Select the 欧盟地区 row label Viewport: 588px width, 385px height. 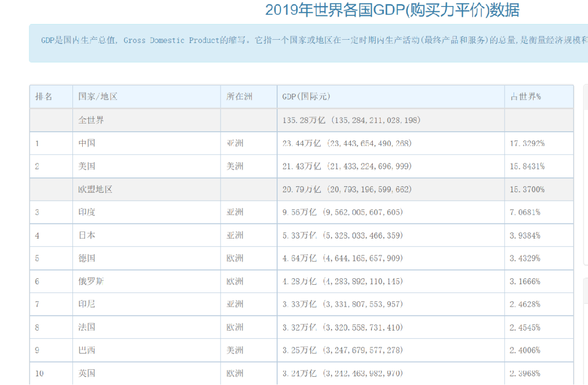pyautogui.click(x=95, y=190)
